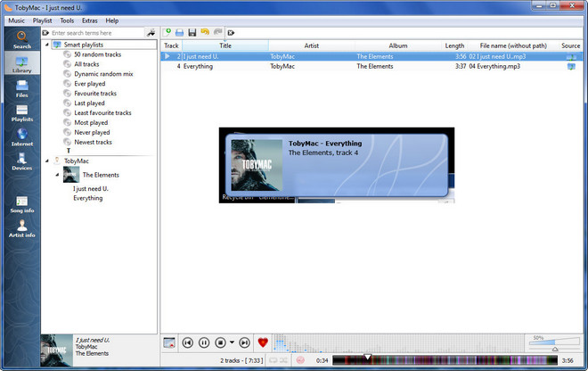Toggle shuffle mode button
The image size is (588, 371).
[x=283, y=360]
